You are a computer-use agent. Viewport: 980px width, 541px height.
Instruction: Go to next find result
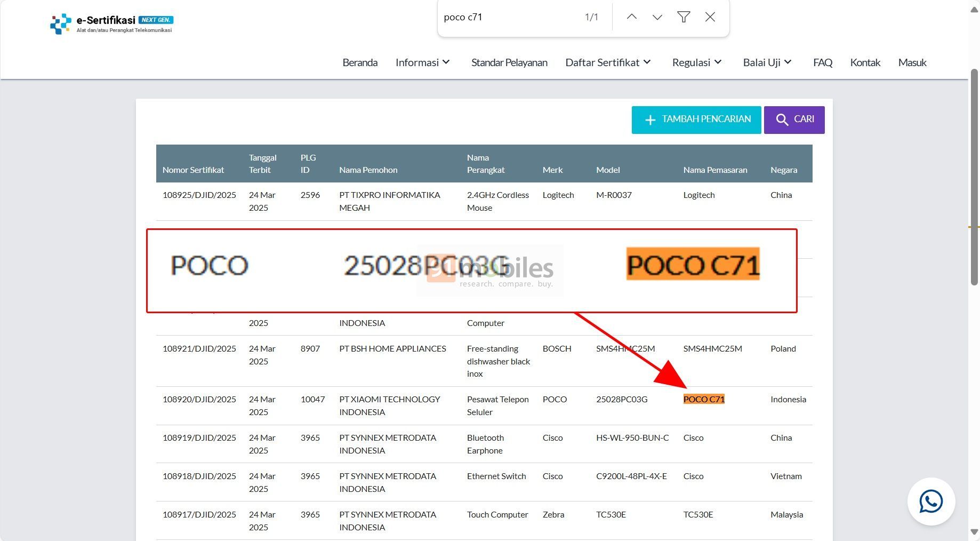pos(657,17)
